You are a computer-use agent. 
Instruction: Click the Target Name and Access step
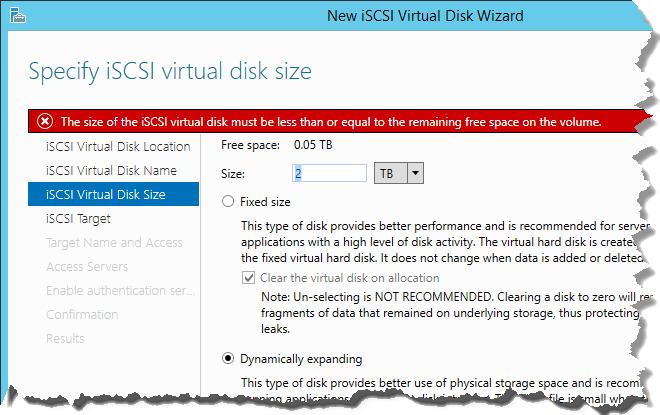click(x=114, y=242)
